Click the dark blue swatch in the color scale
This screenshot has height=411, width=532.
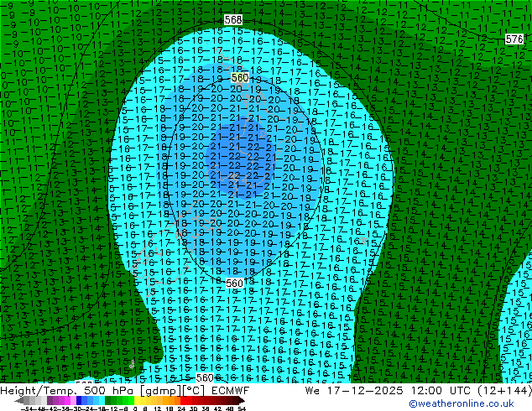[79, 400]
